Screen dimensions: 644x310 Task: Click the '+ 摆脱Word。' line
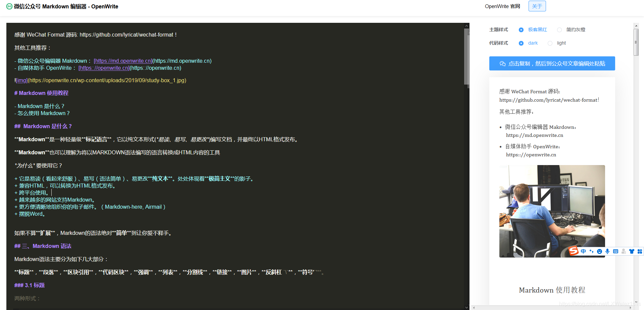[x=30, y=214]
